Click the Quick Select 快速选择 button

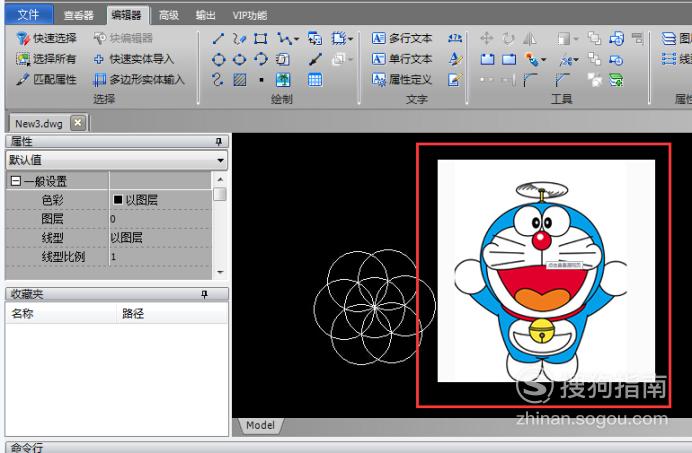pos(46,38)
